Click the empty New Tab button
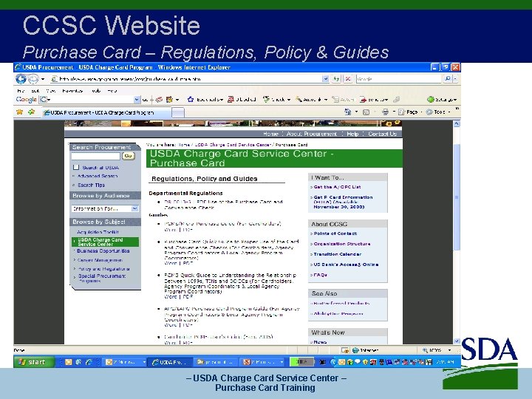 [178, 112]
